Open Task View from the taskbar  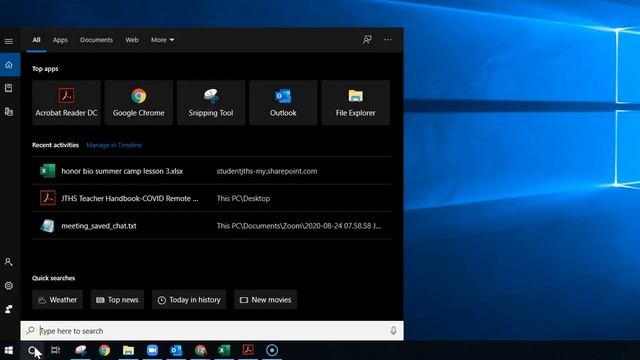tap(56, 350)
